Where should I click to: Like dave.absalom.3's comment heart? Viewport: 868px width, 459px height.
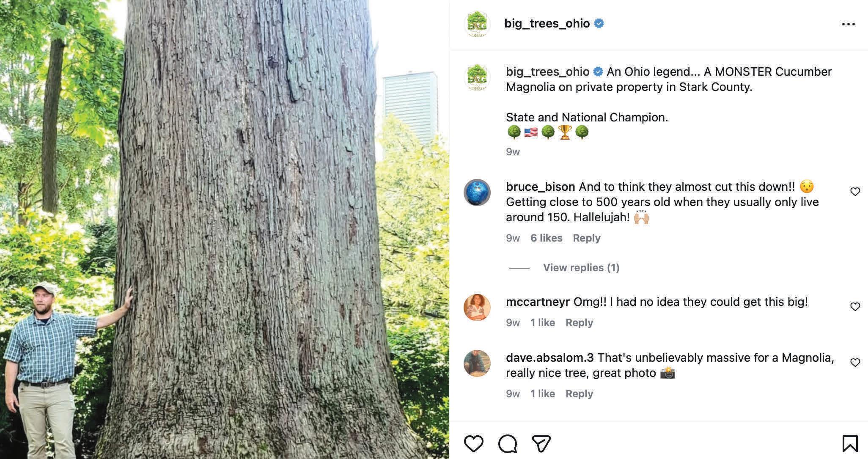pos(855,363)
